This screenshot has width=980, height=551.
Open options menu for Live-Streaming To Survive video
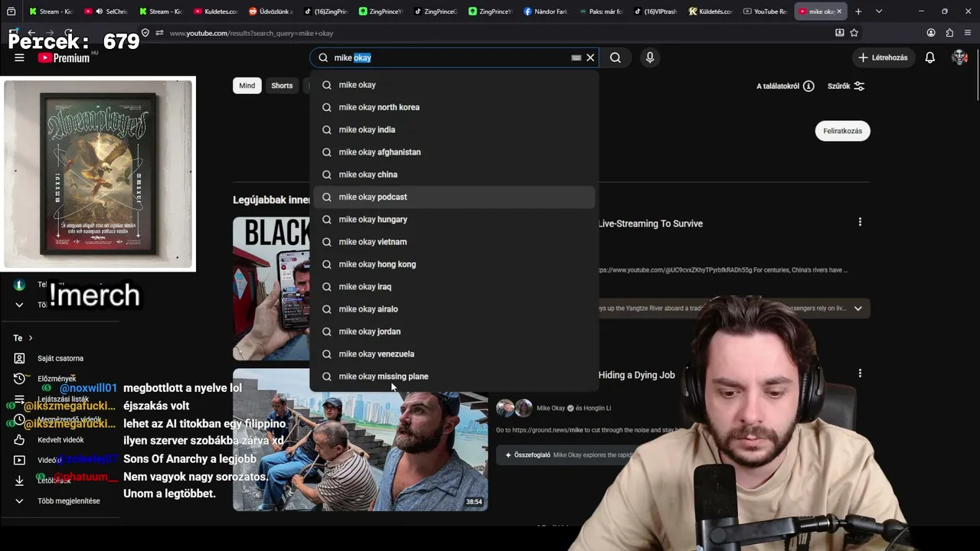pos(860,222)
